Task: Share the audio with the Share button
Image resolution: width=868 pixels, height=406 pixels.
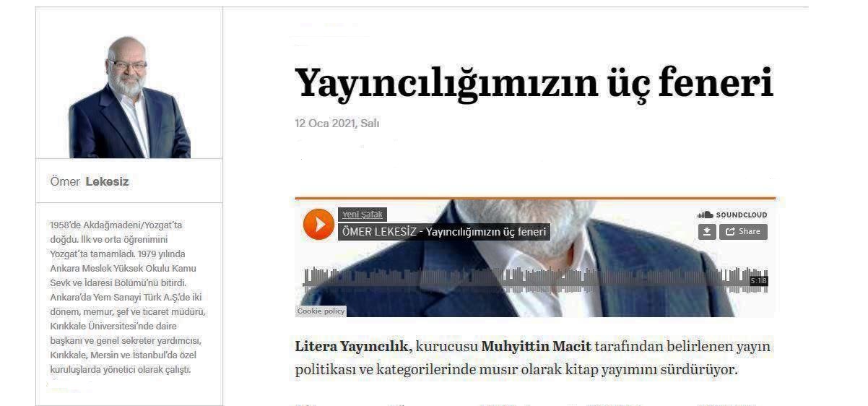Action: [x=743, y=231]
